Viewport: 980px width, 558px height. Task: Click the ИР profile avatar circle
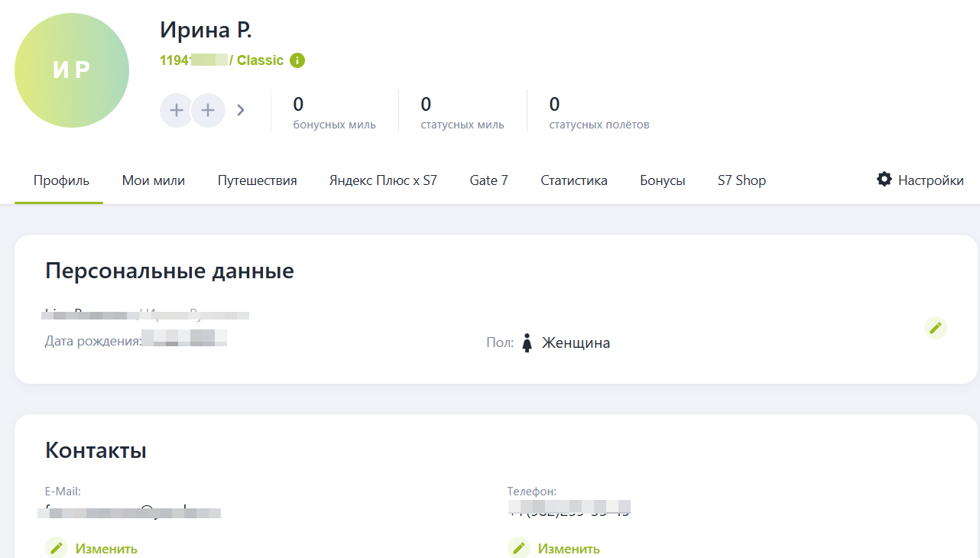pos(72,70)
